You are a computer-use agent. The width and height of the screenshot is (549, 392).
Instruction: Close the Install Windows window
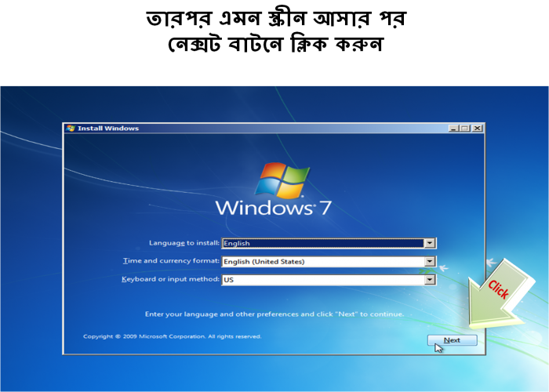[477, 129]
